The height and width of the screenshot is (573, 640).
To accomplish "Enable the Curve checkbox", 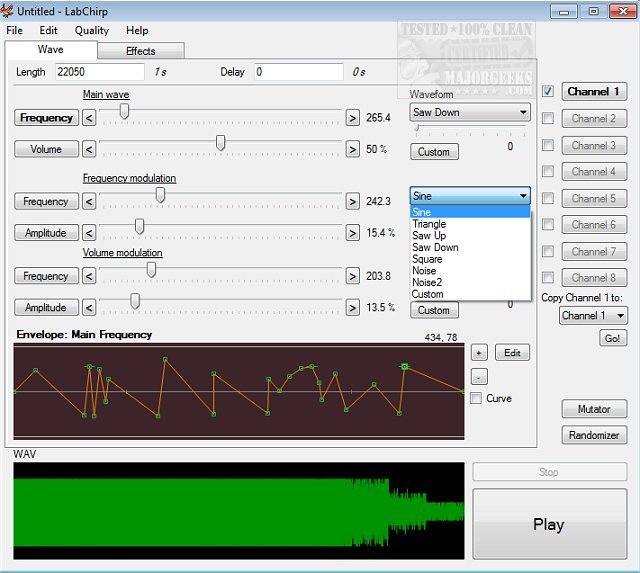I will tap(476, 398).
